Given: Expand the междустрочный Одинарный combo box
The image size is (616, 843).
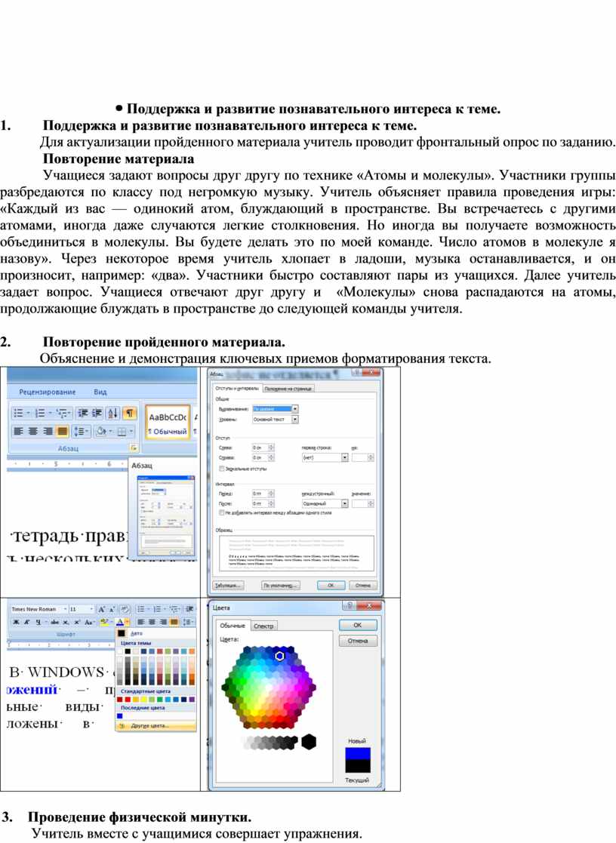Looking at the screenshot, I should pyautogui.click(x=345, y=503).
